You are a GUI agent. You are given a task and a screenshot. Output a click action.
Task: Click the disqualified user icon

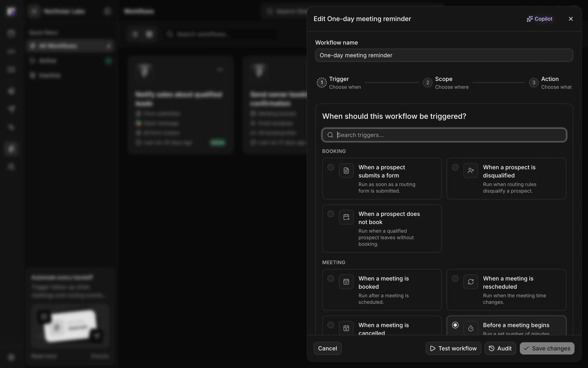[471, 171]
